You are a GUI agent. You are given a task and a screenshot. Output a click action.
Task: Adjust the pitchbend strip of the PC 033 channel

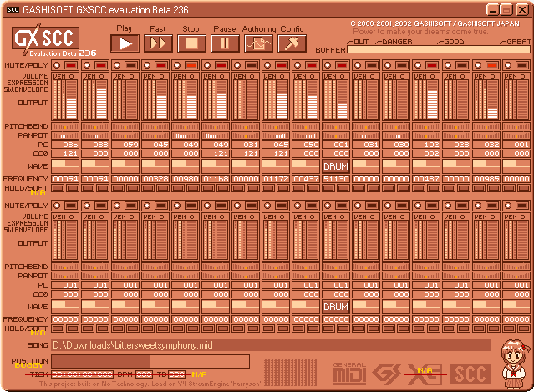[95, 126]
